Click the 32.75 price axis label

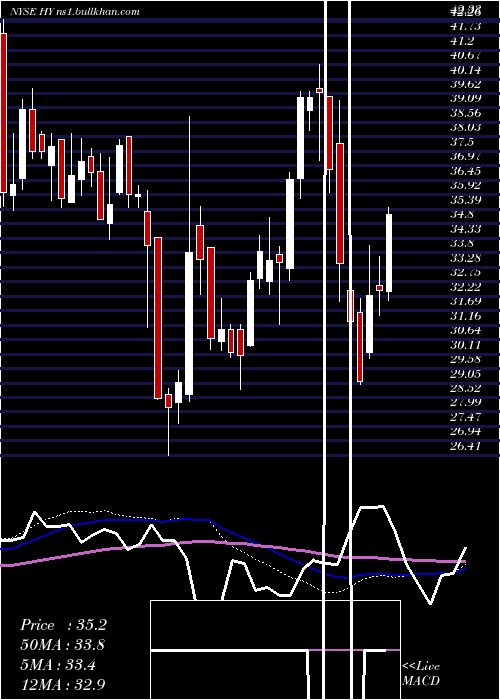click(x=466, y=272)
